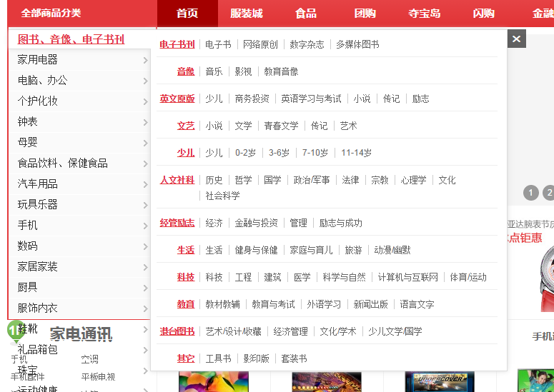The height and width of the screenshot is (392, 554).
Task: Expand the 个护化妆 category arrow
Action: point(146,101)
